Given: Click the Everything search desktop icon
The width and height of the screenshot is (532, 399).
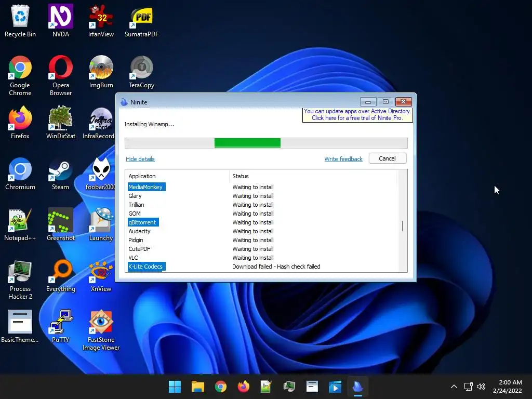Looking at the screenshot, I should 61,275.
